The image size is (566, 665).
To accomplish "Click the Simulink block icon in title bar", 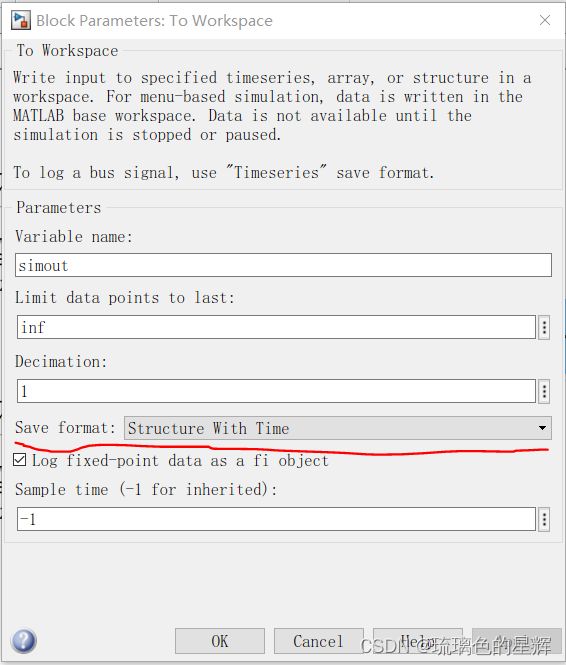I will pos(20,20).
